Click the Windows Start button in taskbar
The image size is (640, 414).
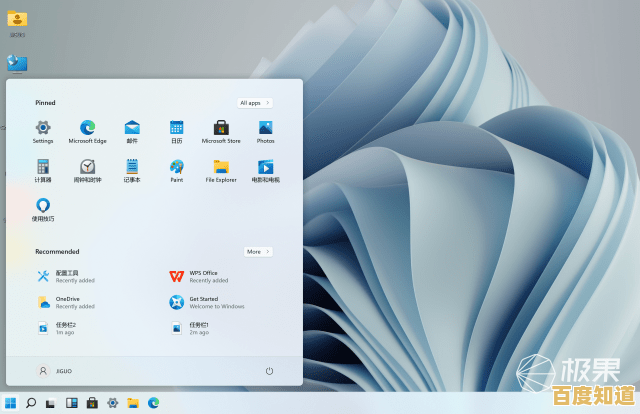11,403
